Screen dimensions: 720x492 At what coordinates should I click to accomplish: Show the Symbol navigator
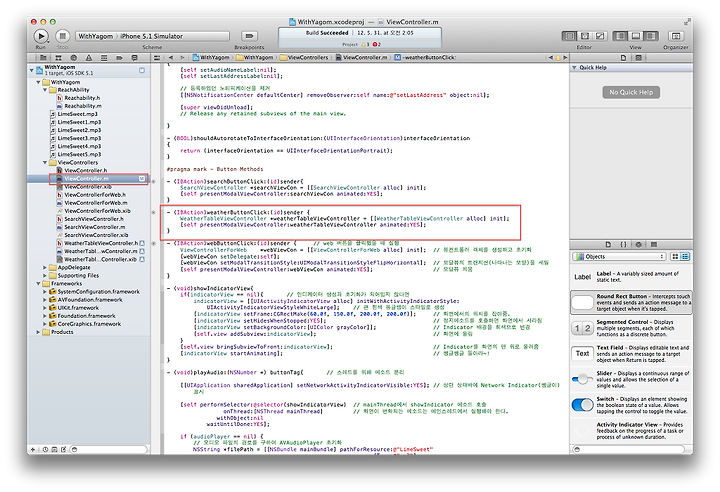[58, 58]
